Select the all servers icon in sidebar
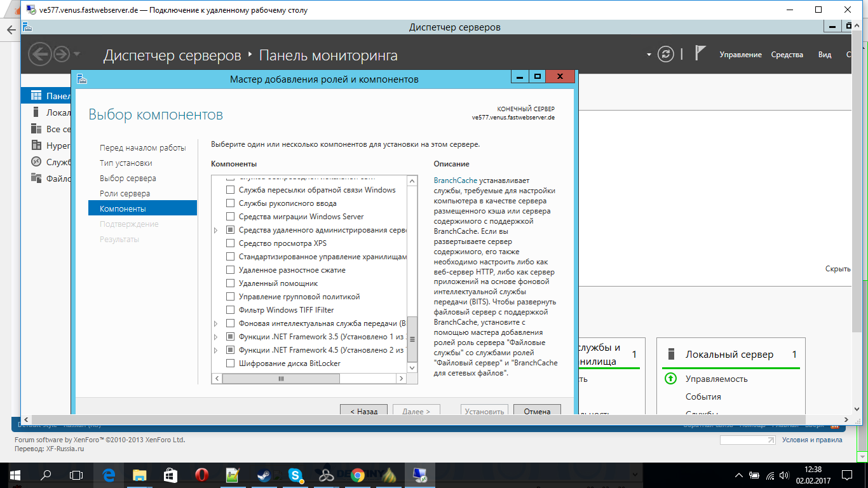This screenshot has height=488, width=868. click(x=36, y=129)
